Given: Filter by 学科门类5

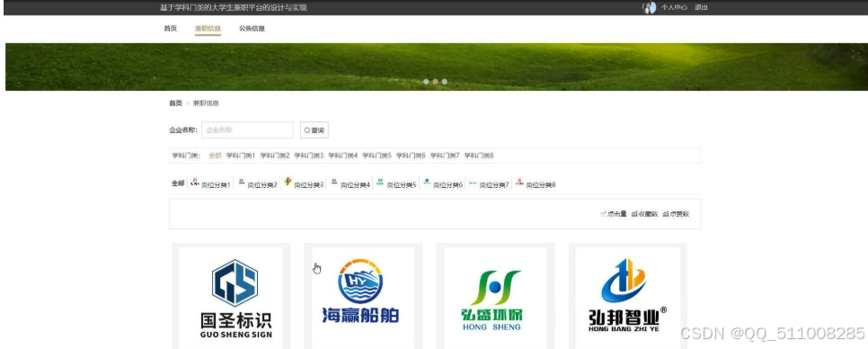Looking at the screenshot, I should tap(376, 156).
